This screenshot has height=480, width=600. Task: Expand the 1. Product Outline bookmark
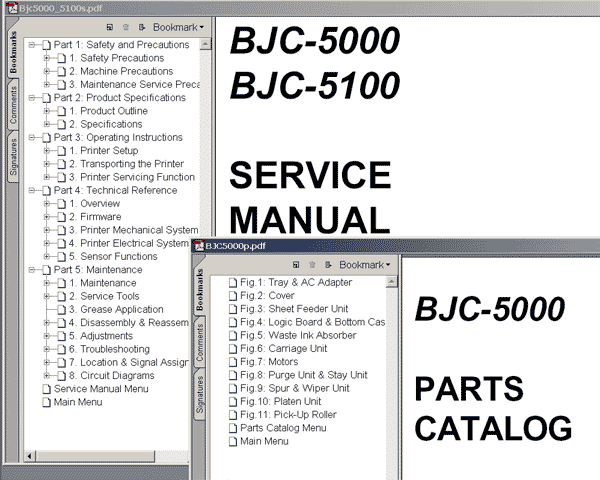pyautogui.click(x=47, y=111)
